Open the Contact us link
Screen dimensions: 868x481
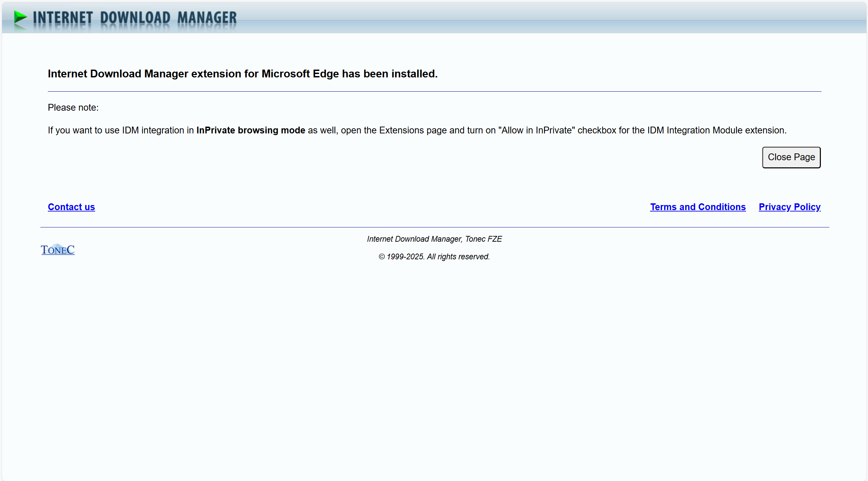click(x=71, y=207)
